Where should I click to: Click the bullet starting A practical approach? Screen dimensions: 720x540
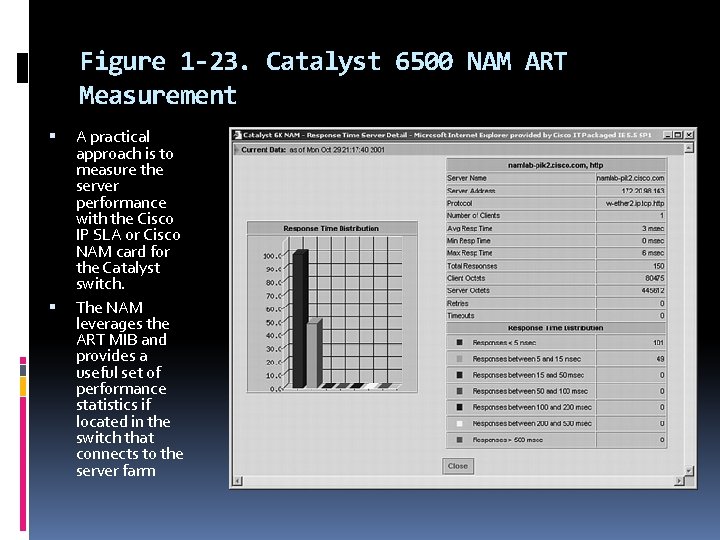point(129,210)
